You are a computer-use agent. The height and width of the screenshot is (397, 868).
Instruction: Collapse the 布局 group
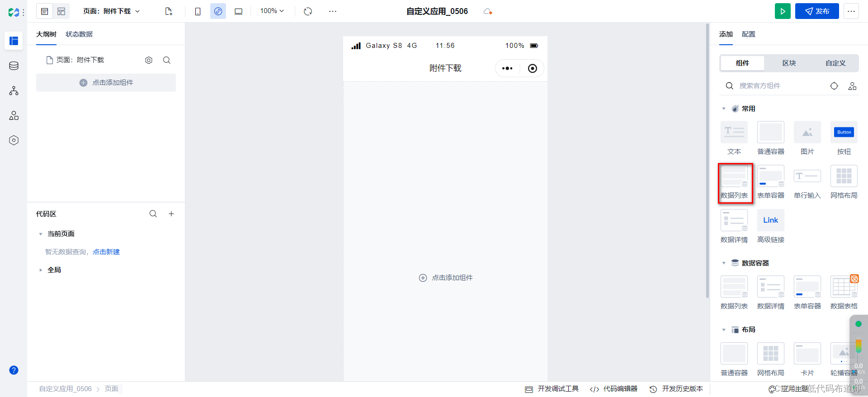click(724, 330)
